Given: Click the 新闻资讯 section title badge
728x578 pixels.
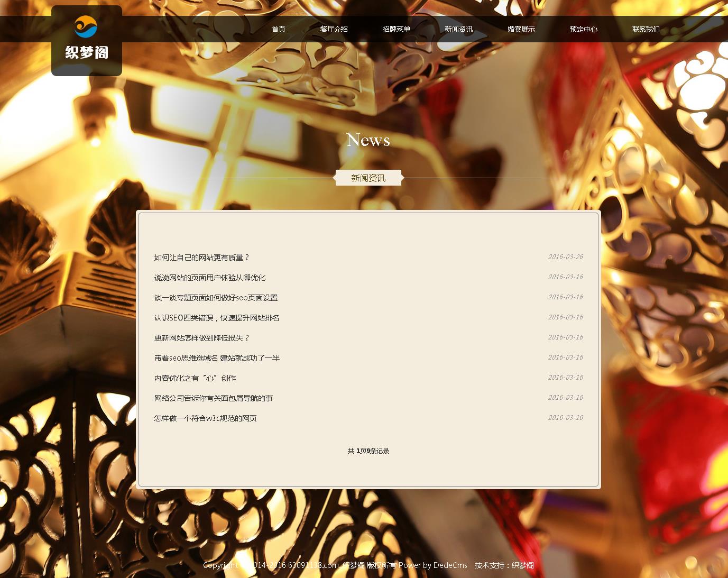Looking at the screenshot, I should (368, 178).
